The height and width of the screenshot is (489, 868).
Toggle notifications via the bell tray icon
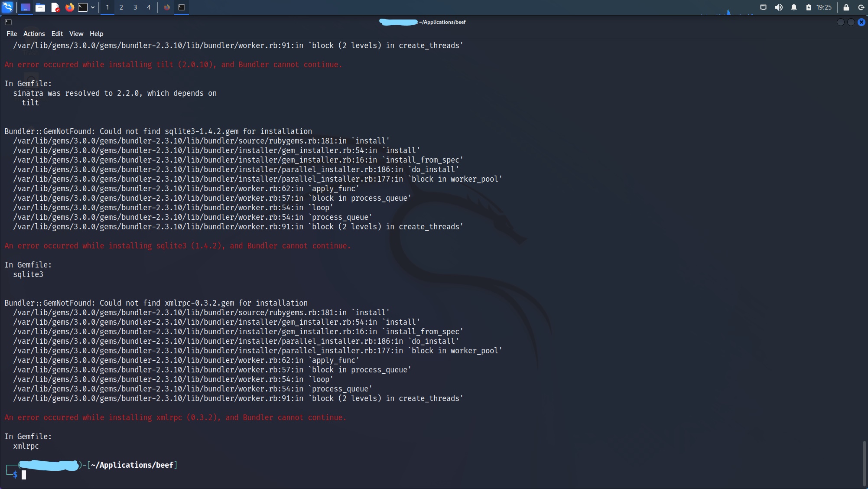tap(794, 7)
